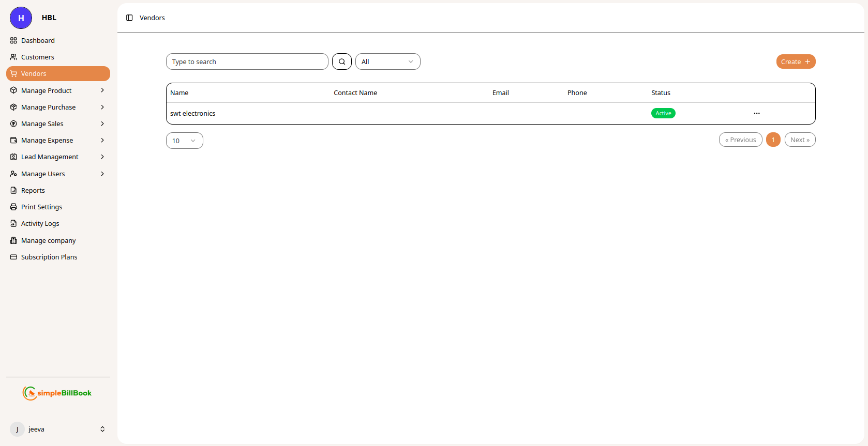Click the magnifier search icon button
The image size is (868, 446).
pyautogui.click(x=341, y=61)
